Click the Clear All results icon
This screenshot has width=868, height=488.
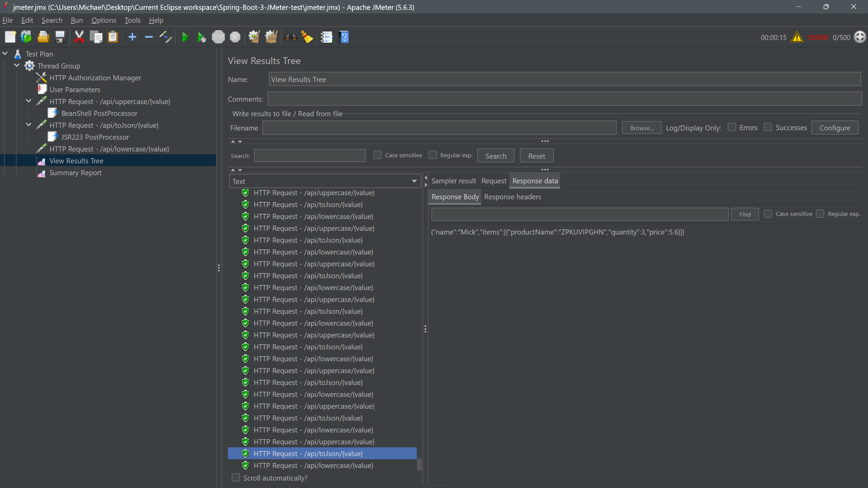271,37
